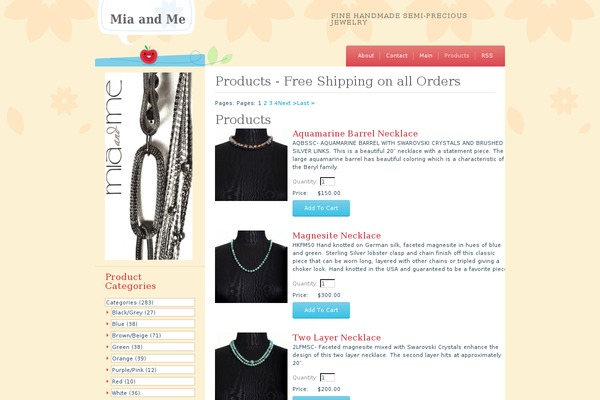This screenshot has height=400, width=600.
Task: Click the Next page link
Action: click(287, 103)
